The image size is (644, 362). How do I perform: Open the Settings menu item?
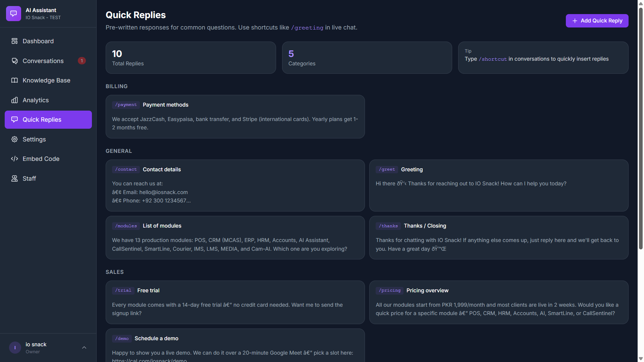tap(48, 139)
